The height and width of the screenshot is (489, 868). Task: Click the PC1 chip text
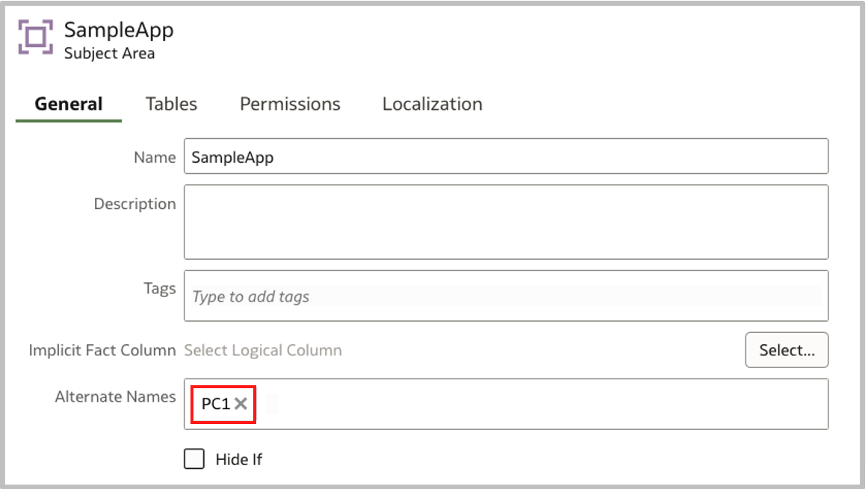click(215, 404)
